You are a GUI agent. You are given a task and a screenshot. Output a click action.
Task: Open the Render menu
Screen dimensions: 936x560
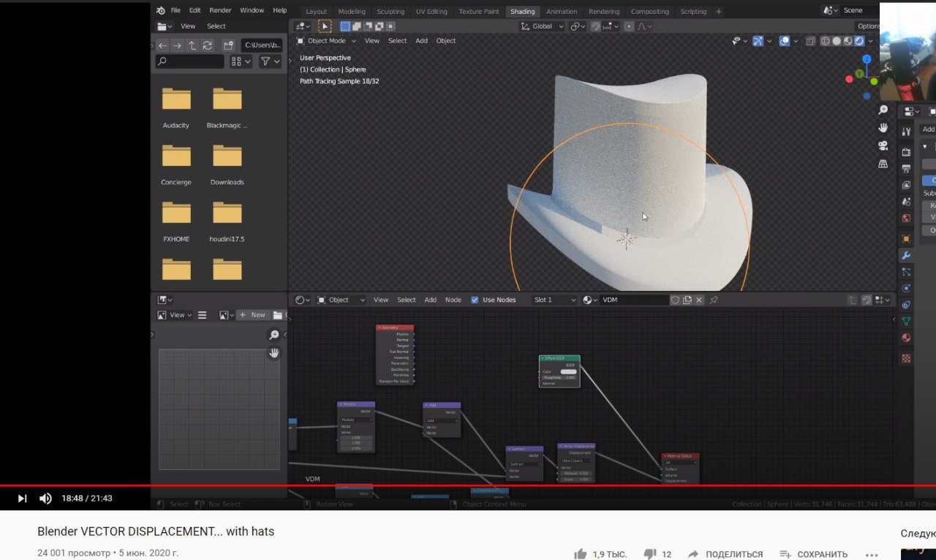(220, 10)
